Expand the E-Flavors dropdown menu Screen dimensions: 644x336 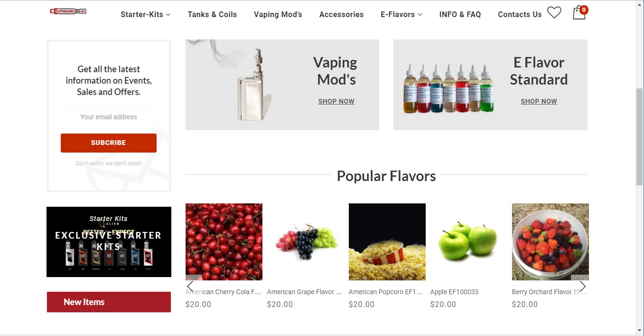401,14
